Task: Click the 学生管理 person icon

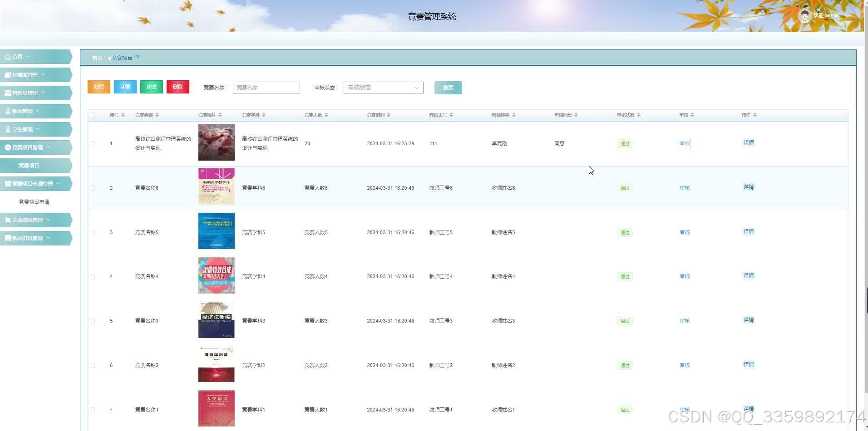Action: (8, 129)
